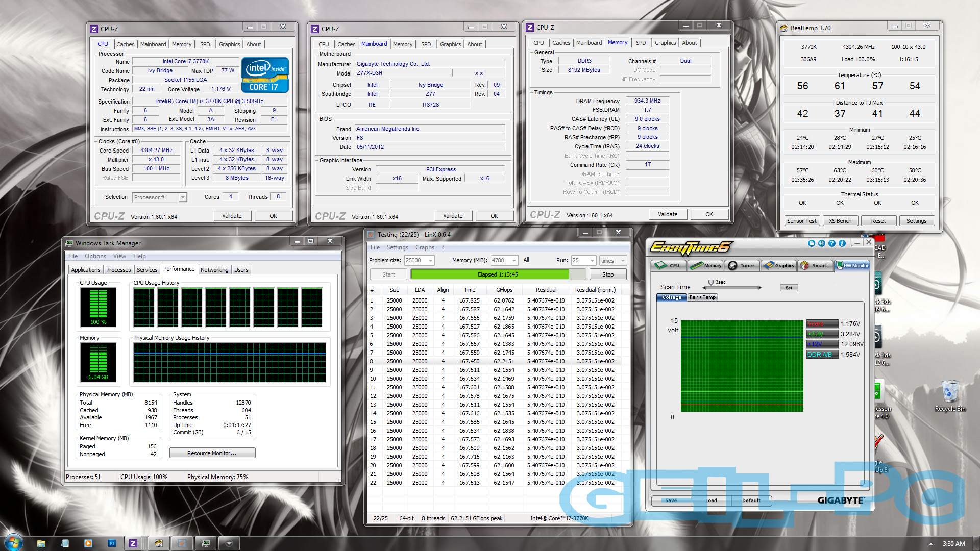Image resolution: width=980 pixels, height=551 pixels.
Task: Click the EasyTune6 info 'i' icon
Action: tap(842, 243)
